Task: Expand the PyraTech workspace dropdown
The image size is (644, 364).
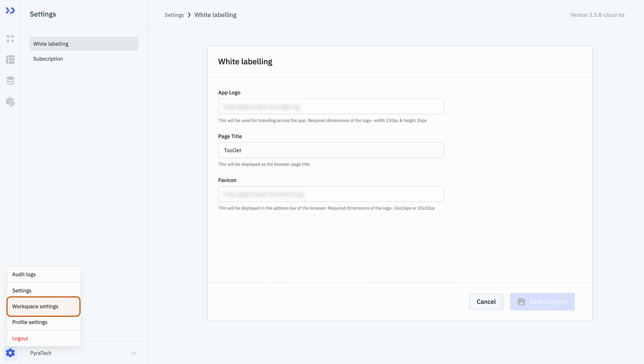Action: tap(133, 353)
